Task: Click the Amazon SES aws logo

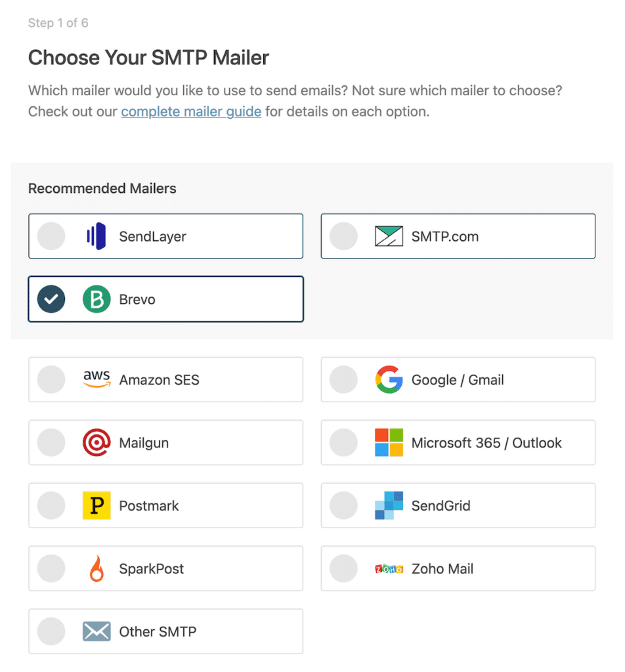Action: tap(97, 379)
